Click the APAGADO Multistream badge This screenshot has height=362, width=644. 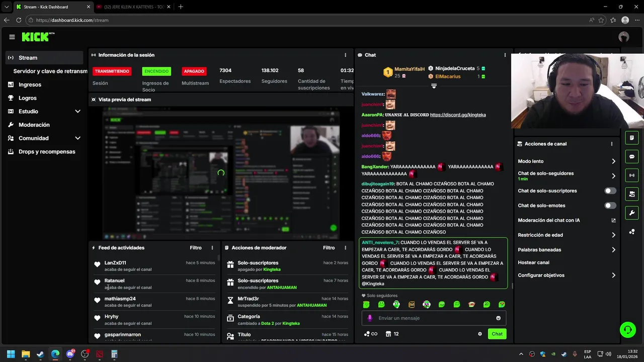coord(194,71)
